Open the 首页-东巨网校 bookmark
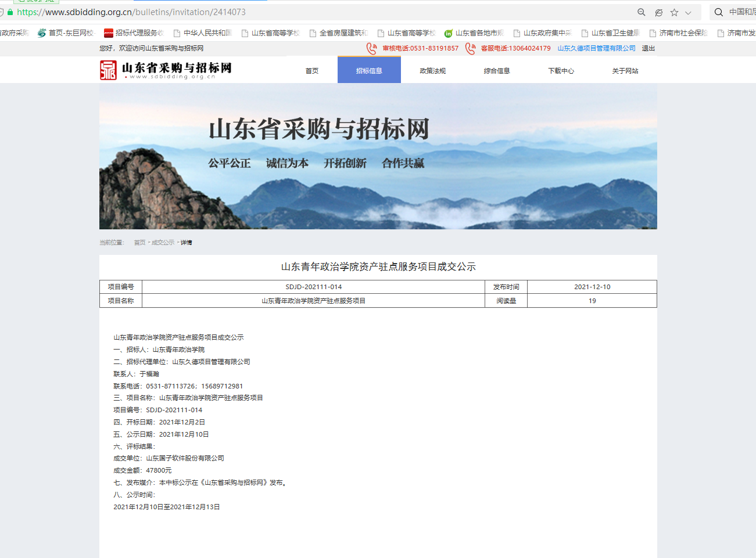Viewport: 756px width, 558px height. click(x=66, y=33)
